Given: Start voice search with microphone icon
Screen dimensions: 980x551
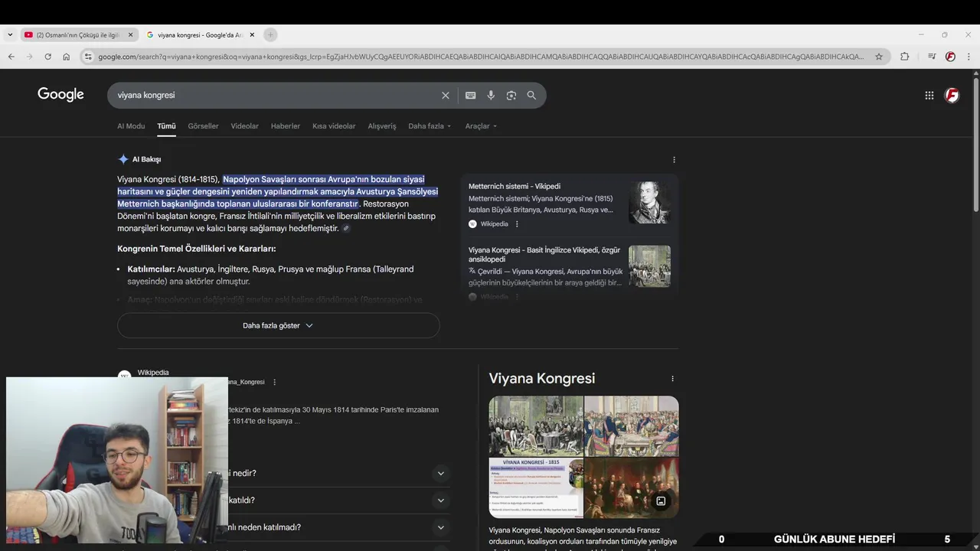Looking at the screenshot, I should pos(491,95).
